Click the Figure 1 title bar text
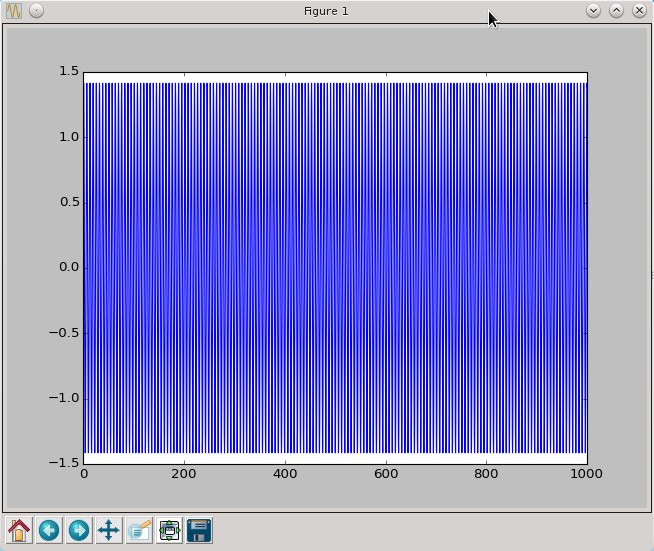The image size is (654, 551). [x=326, y=10]
